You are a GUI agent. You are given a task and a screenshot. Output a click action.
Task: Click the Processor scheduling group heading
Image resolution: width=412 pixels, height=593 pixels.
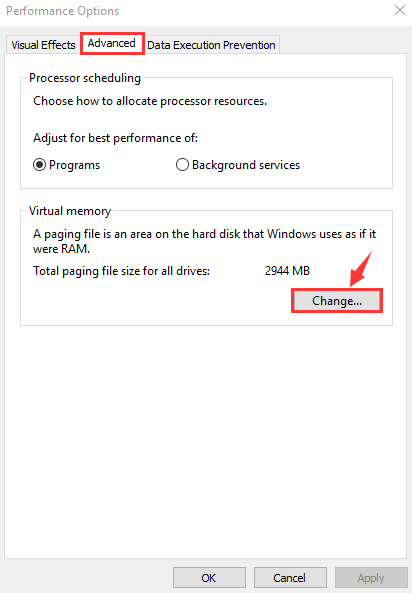coord(85,78)
